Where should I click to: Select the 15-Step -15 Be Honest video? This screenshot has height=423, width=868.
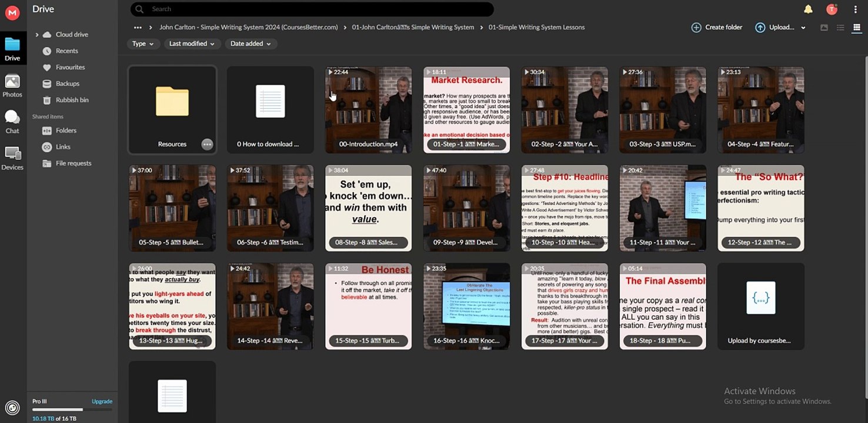[369, 306]
